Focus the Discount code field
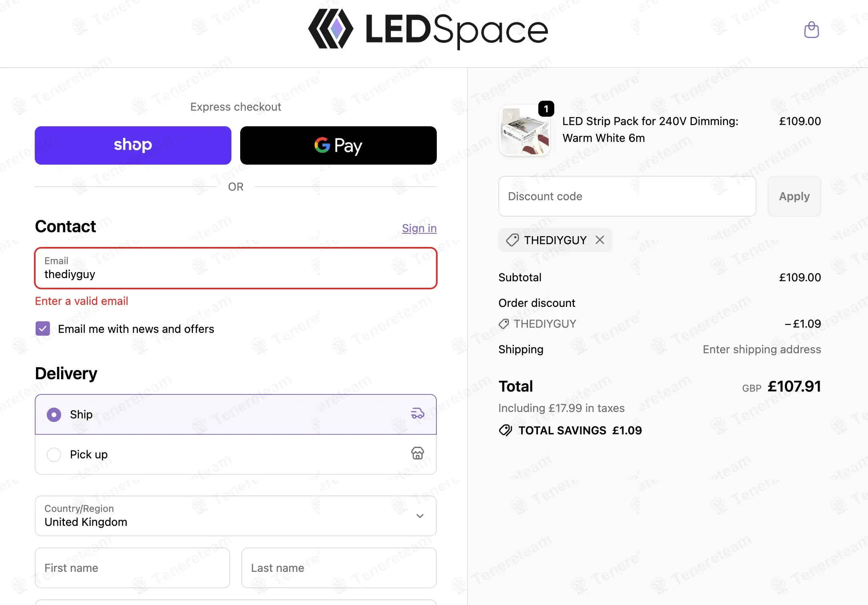Image resolution: width=868 pixels, height=605 pixels. [627, 196]
